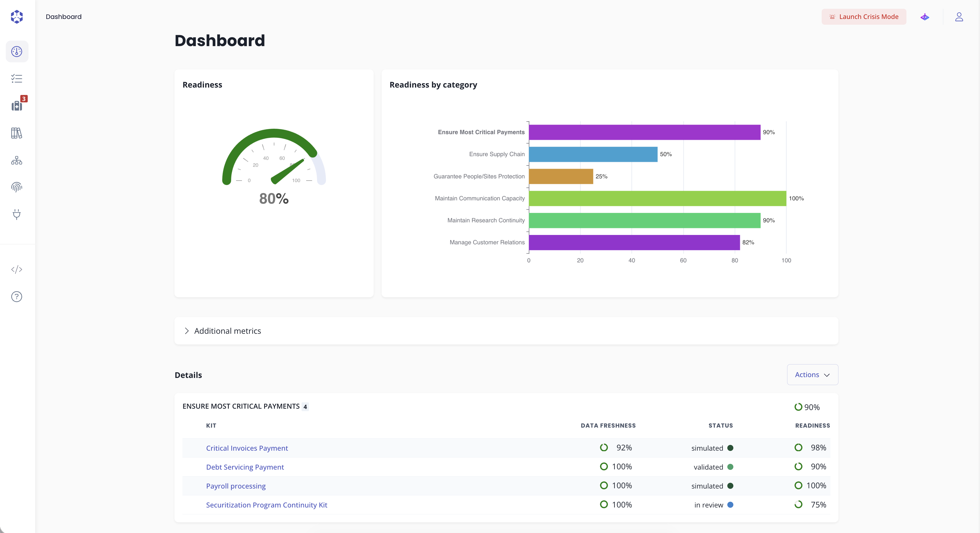
Task: Open integrations via the plug icon
Action: click(x=17, y=215)
